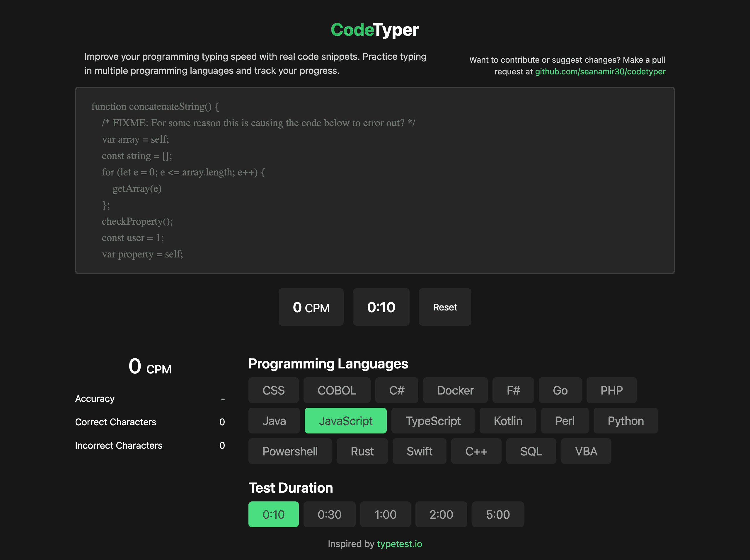750x560 pixels.
Task: Select the Python programming language
Action: point(625,421)
